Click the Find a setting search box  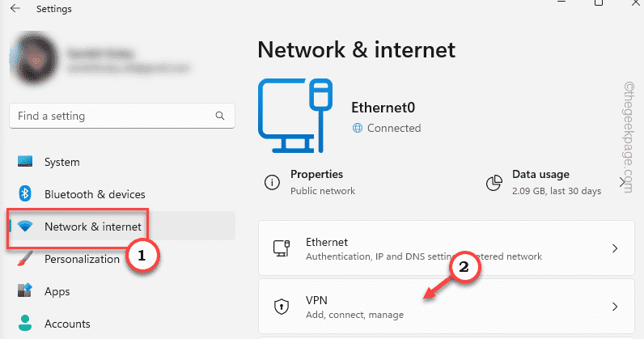113,116
